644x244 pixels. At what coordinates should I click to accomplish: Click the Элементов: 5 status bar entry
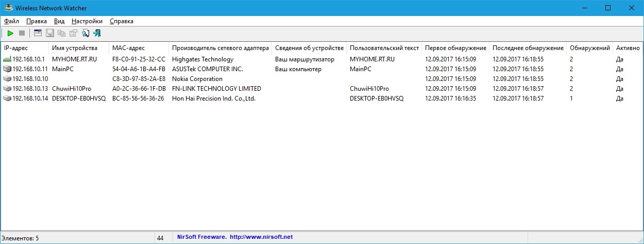point(20,238)
